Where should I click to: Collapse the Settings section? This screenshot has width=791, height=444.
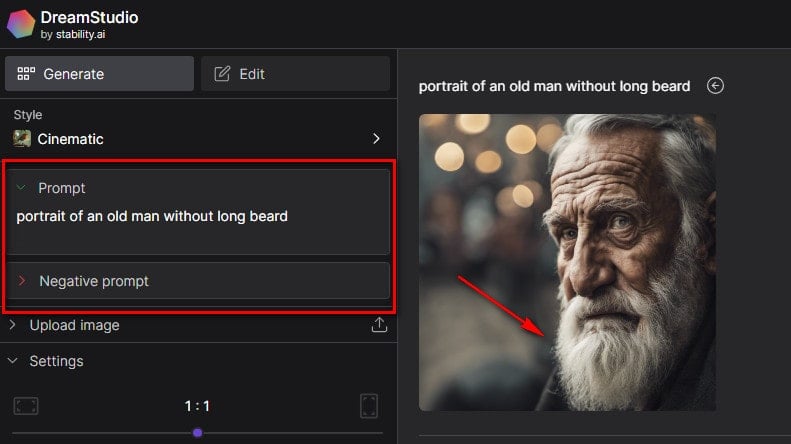pos(13,361)
